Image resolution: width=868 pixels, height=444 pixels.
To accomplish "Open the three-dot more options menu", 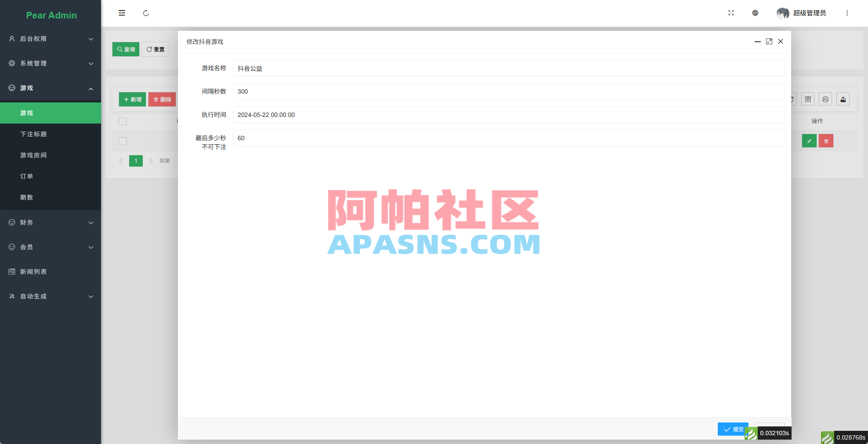I will (847, 13).
